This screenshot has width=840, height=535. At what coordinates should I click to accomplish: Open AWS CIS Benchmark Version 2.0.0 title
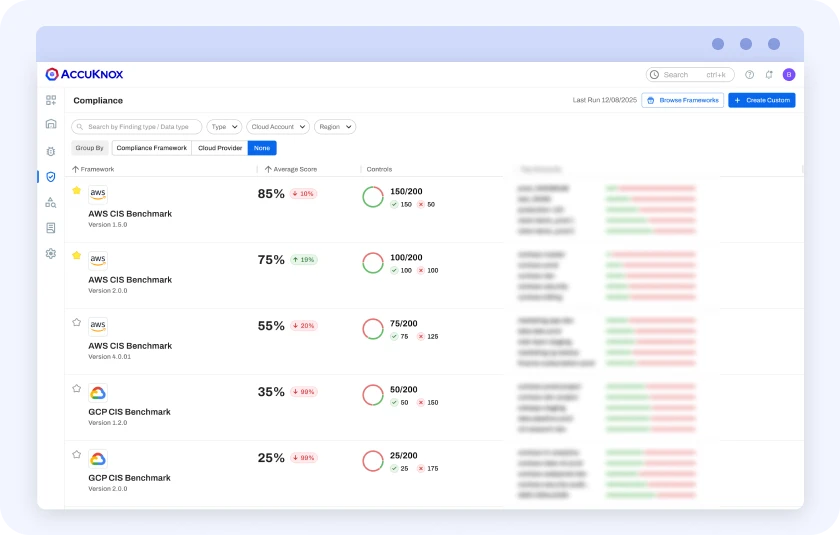[x=130, y=280]
